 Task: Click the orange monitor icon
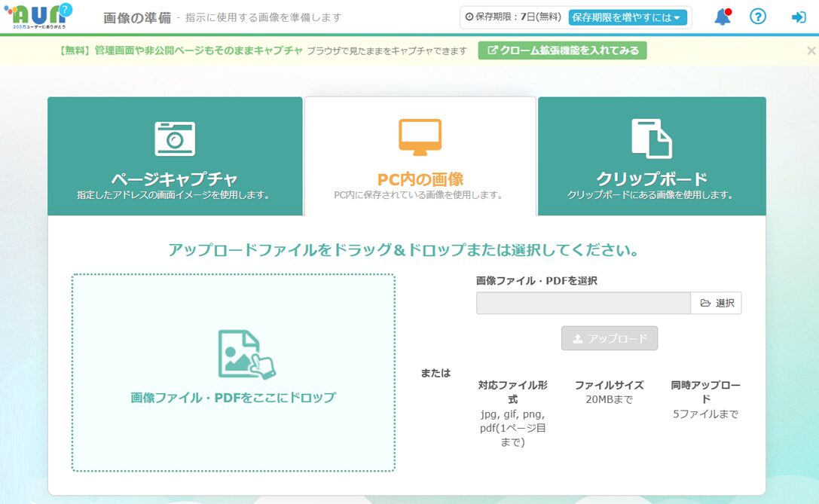pyautogui.click(x=420, y=137)
